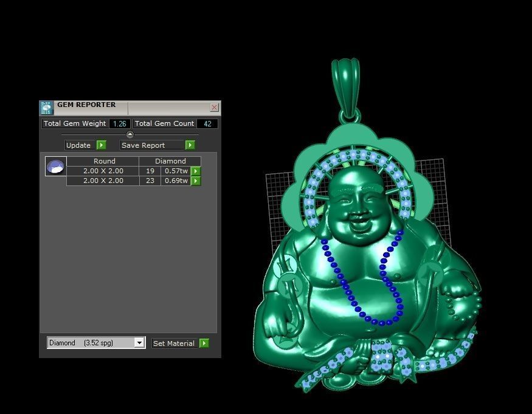Image resolution: width=532 pixels, height=414 pixels.
Task: Click the Buddha pendant's bail loop
Action: (346, 88)
